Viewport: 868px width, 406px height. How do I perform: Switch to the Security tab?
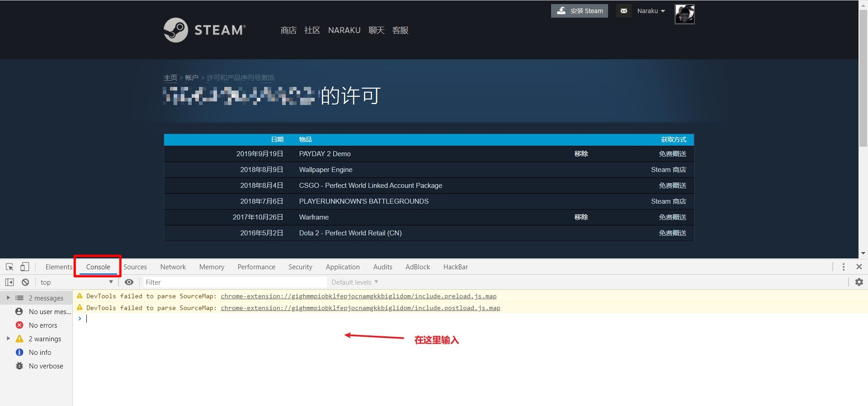point(300,267)
